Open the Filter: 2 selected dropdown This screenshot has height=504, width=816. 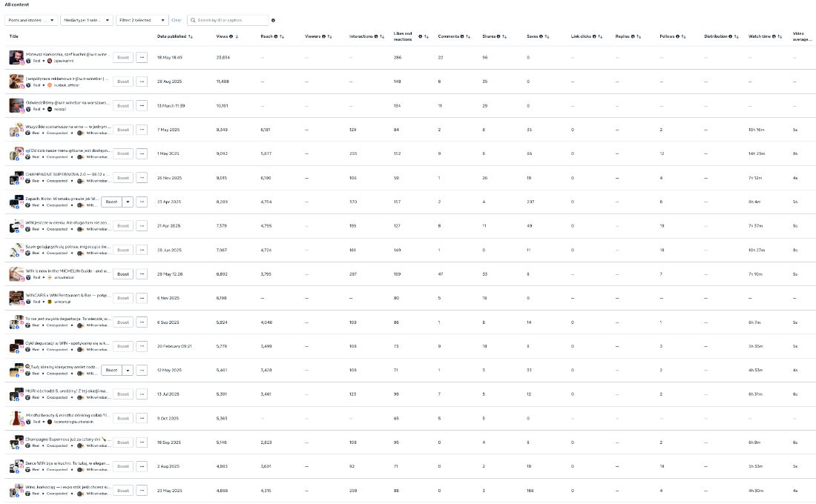point(142,20)
